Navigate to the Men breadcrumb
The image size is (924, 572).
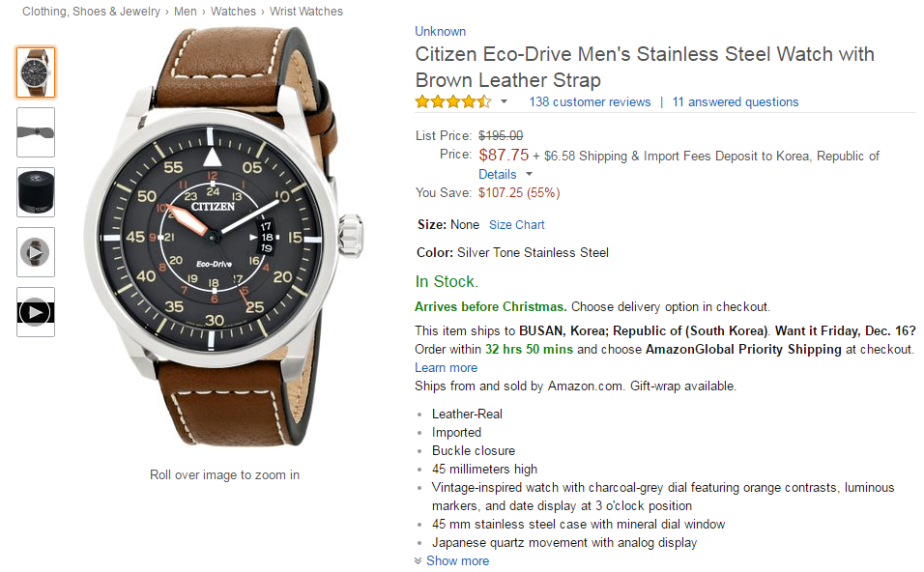pyautogui.click(x=186, y=12)
